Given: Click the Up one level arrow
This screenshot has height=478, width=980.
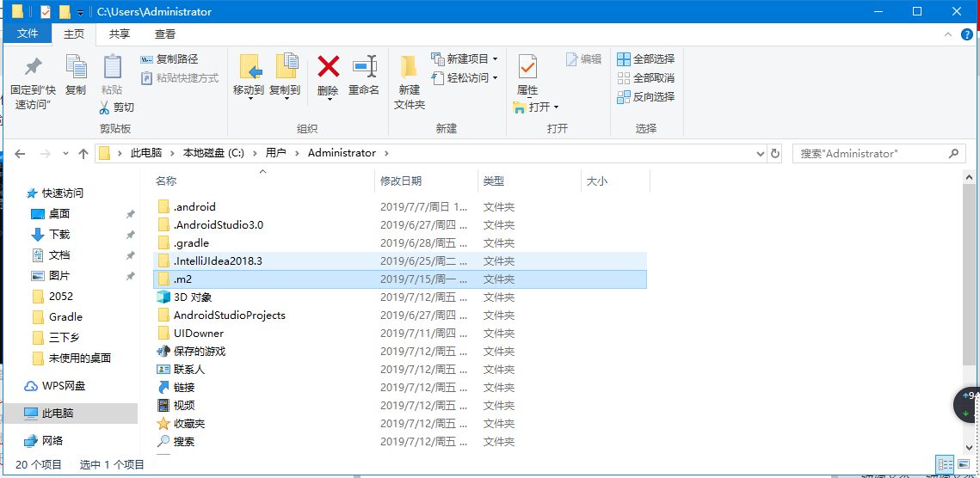Looking at the screenshot, I should pos(83,154).
